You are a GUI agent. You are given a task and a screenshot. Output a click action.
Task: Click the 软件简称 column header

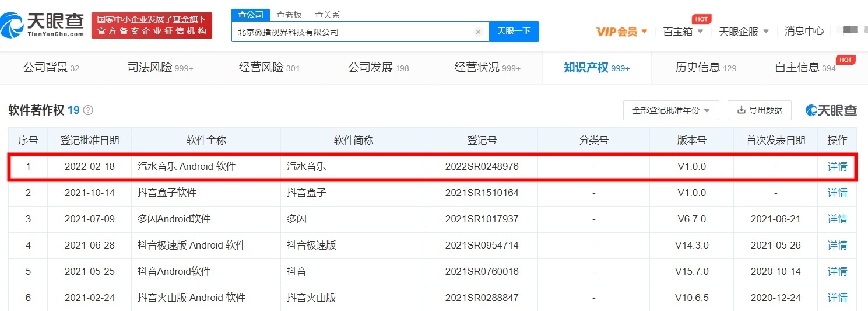click(353, 140)
